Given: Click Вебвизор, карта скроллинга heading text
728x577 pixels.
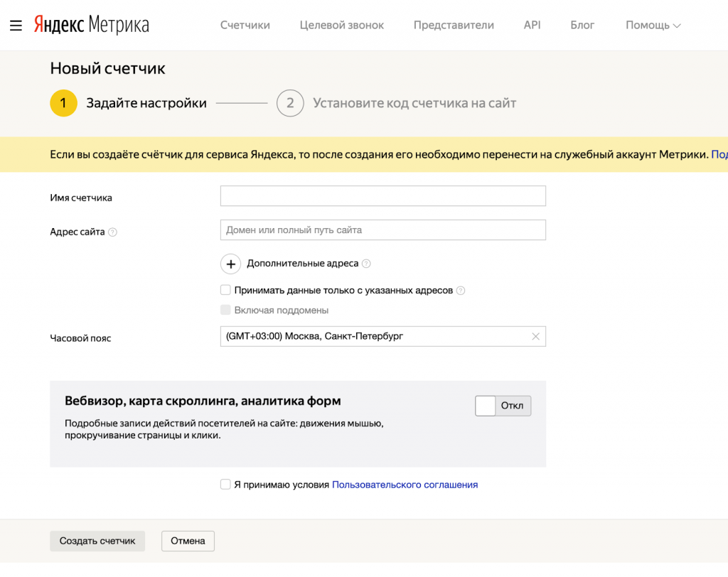Looking at the screenshot, I should pyautogui.click(x=203, y=401).
